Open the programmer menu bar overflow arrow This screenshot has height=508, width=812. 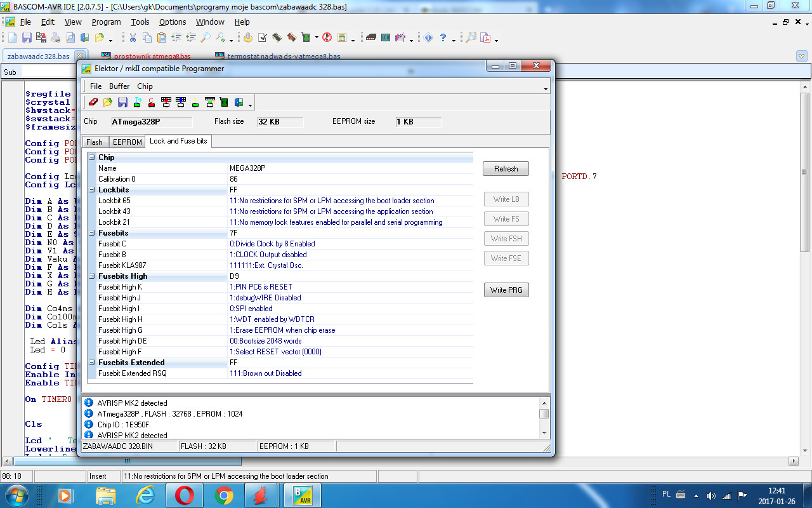pyautogui.click(x=546, y=89)
